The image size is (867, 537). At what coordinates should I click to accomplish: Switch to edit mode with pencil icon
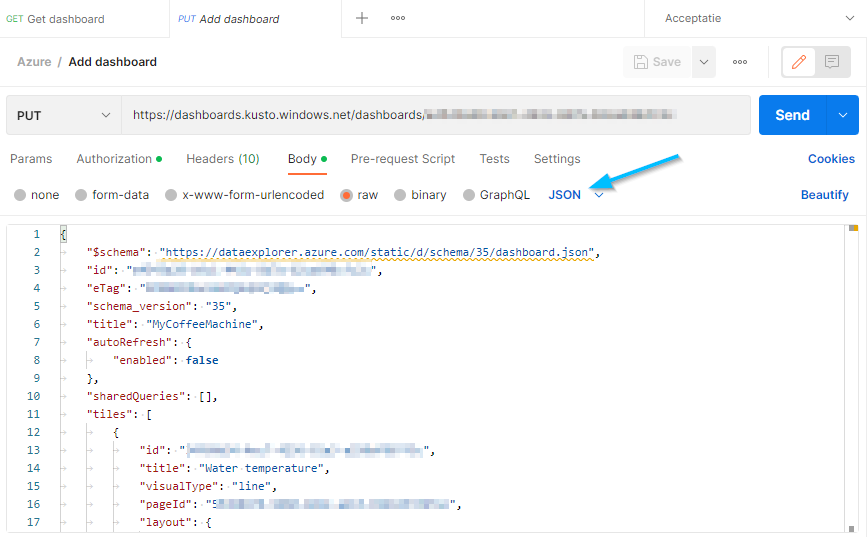(x=799, y=62)
